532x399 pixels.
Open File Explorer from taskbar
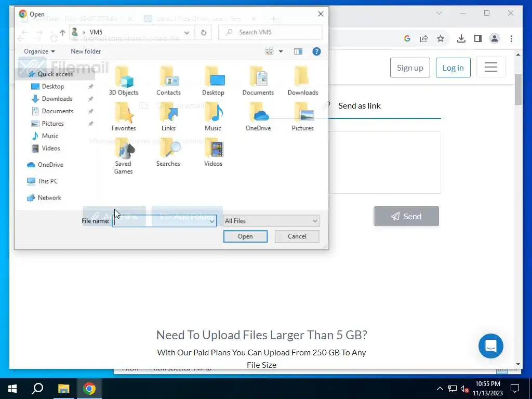[x=63, y=389]
